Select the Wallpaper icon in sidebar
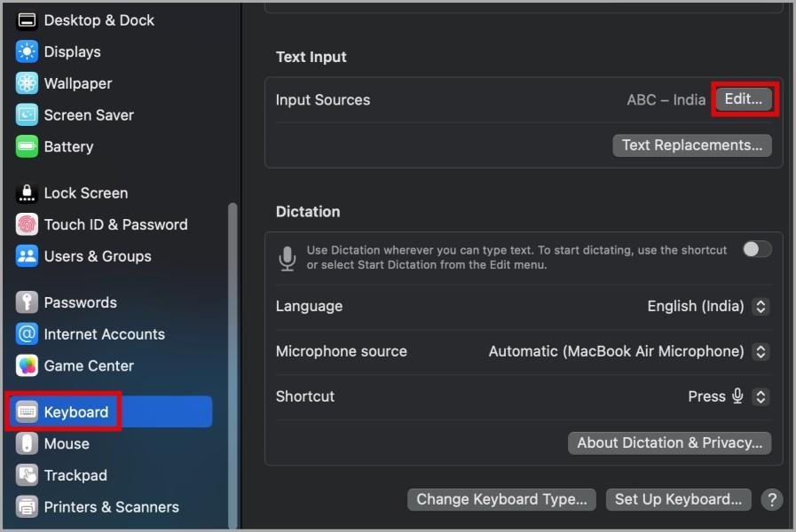 click(x=27, y=83)
